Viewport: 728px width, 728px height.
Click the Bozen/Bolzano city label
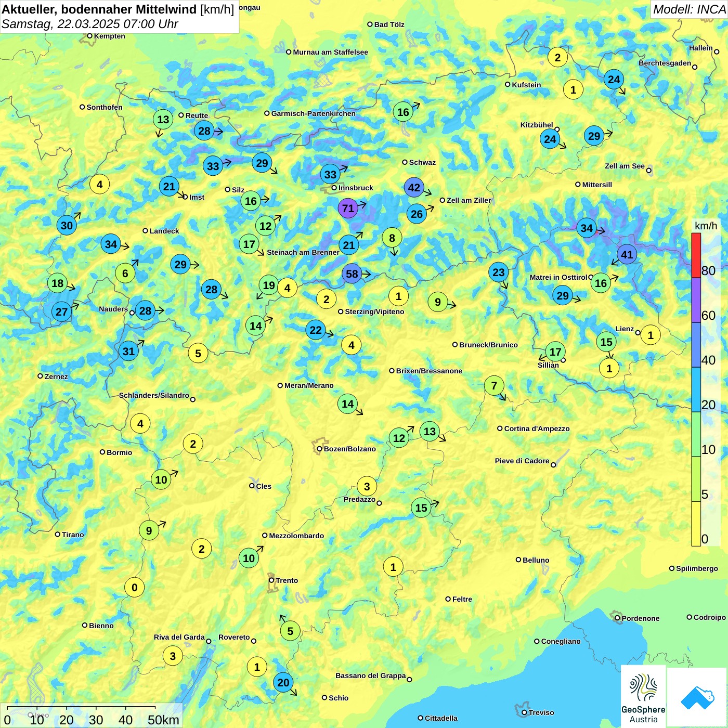click(350, 449)
